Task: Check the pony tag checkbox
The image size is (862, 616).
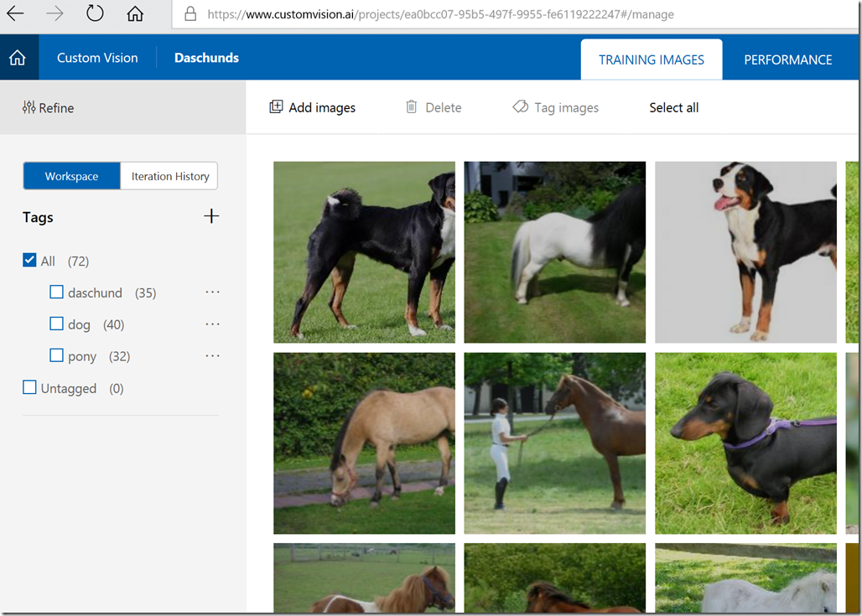Action: [57, 355]
